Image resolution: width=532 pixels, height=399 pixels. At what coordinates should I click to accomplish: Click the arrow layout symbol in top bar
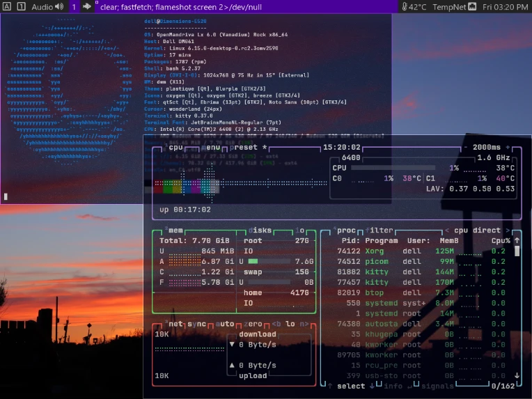tap(87, 6)
